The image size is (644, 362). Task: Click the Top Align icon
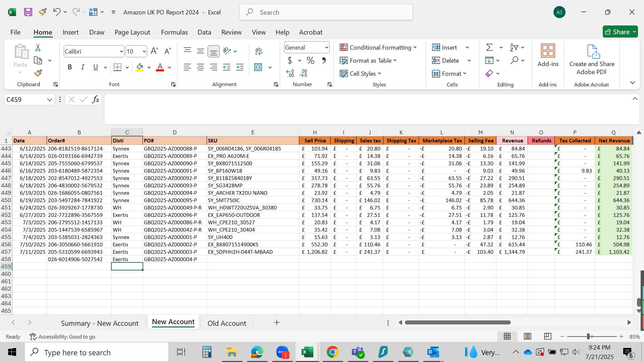click(187, 51)
